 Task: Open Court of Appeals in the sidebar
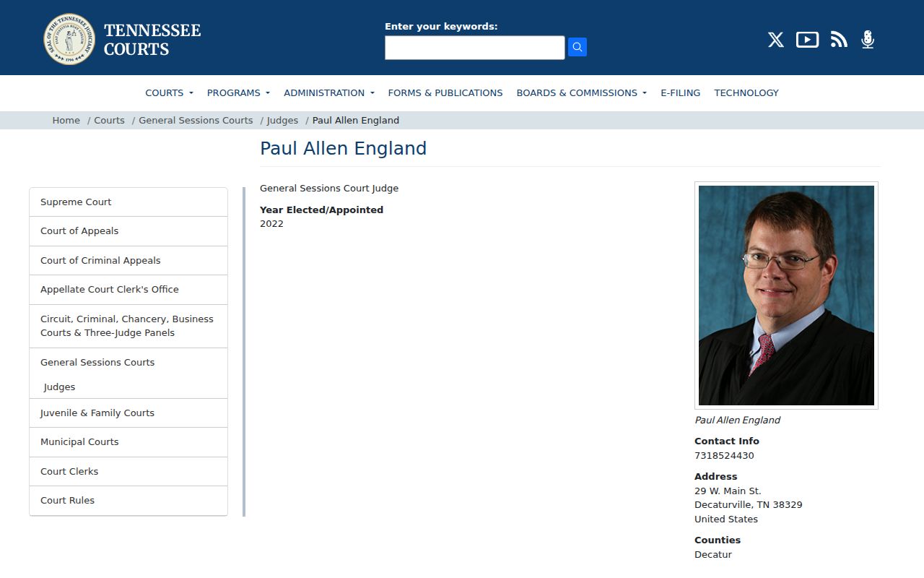coord(128,231)
